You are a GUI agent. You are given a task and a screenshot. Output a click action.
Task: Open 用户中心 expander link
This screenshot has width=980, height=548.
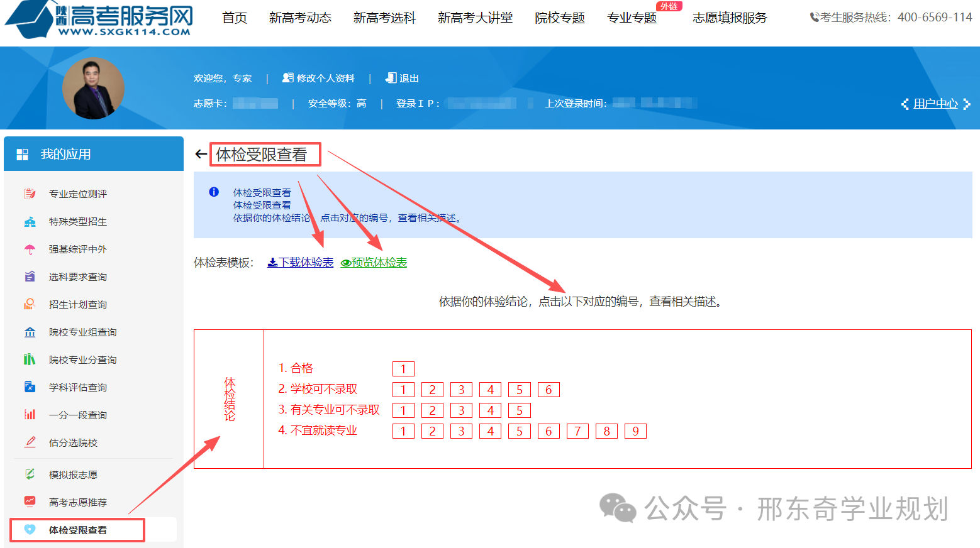(x=935, y=104)
